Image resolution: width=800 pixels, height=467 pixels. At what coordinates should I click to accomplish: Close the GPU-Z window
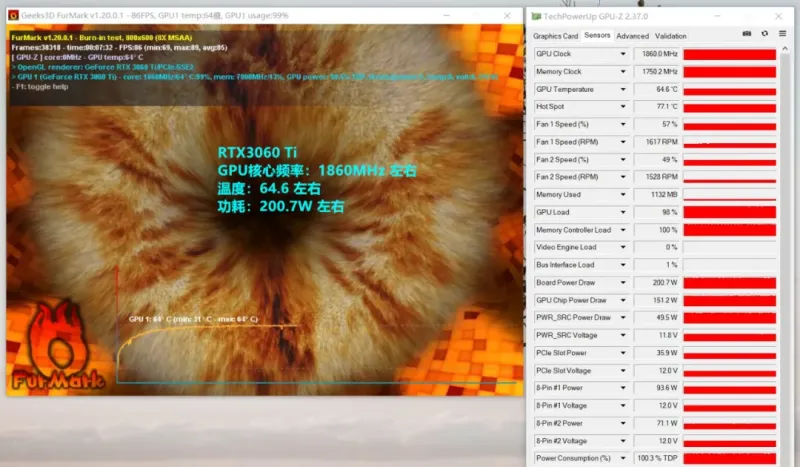(779, 16)
